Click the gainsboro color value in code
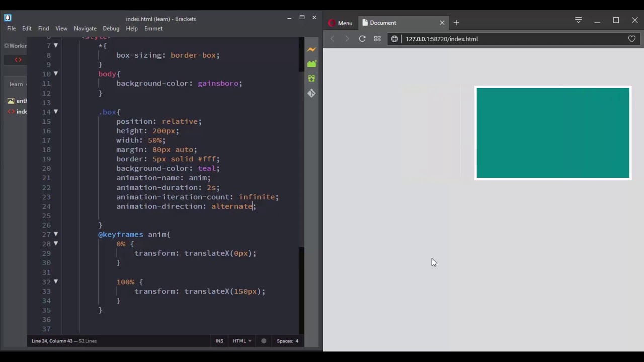 pyautogui.click(x=218, y=83)
